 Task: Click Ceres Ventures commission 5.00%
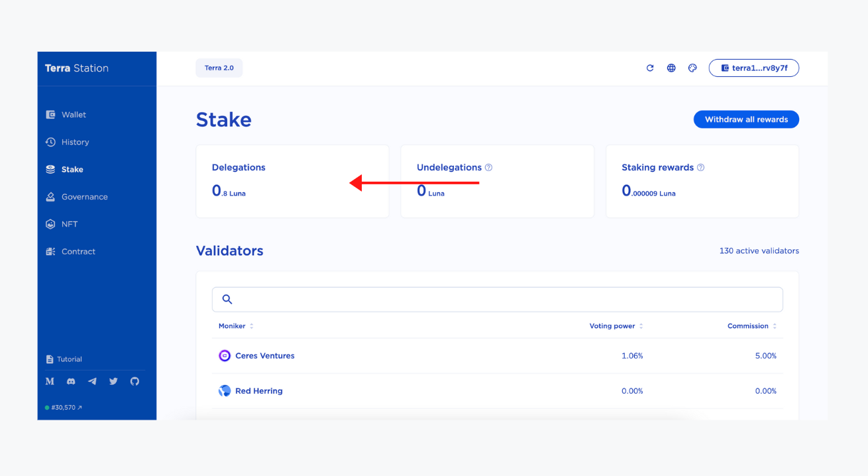766,356
